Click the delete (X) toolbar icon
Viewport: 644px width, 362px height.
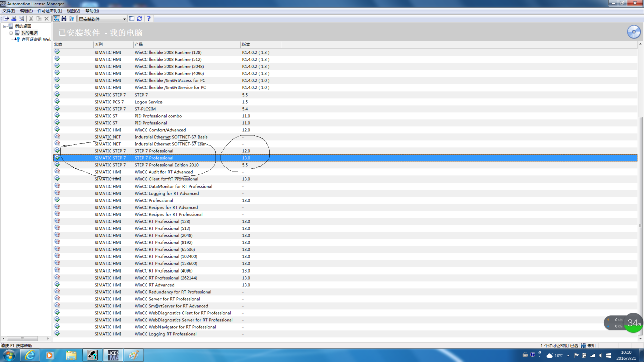coord(46,19)
